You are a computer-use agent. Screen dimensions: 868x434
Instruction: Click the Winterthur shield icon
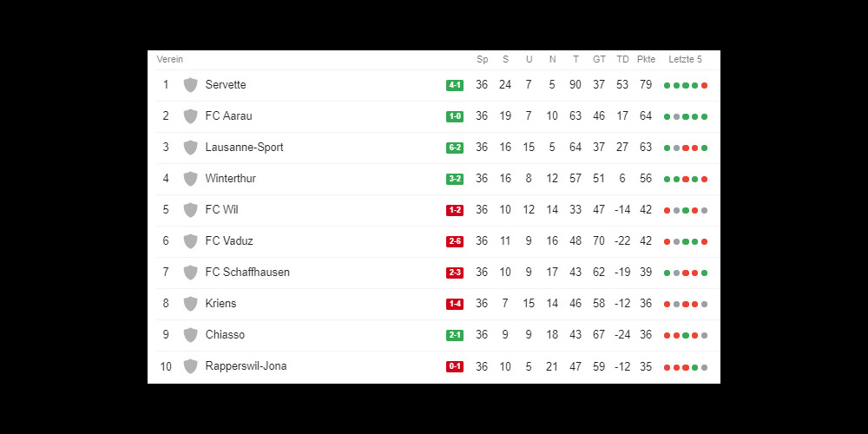point(190,179)
